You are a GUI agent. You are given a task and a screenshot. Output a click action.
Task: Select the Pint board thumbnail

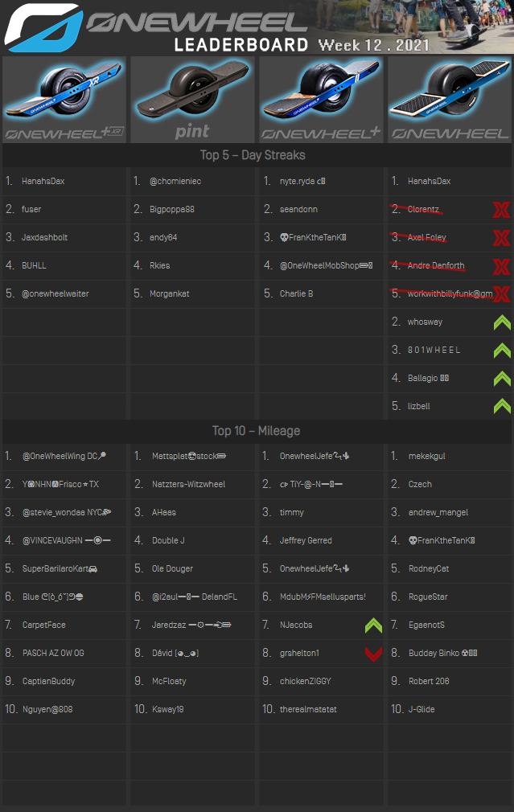pyautogui.click(x=192, y=100)
